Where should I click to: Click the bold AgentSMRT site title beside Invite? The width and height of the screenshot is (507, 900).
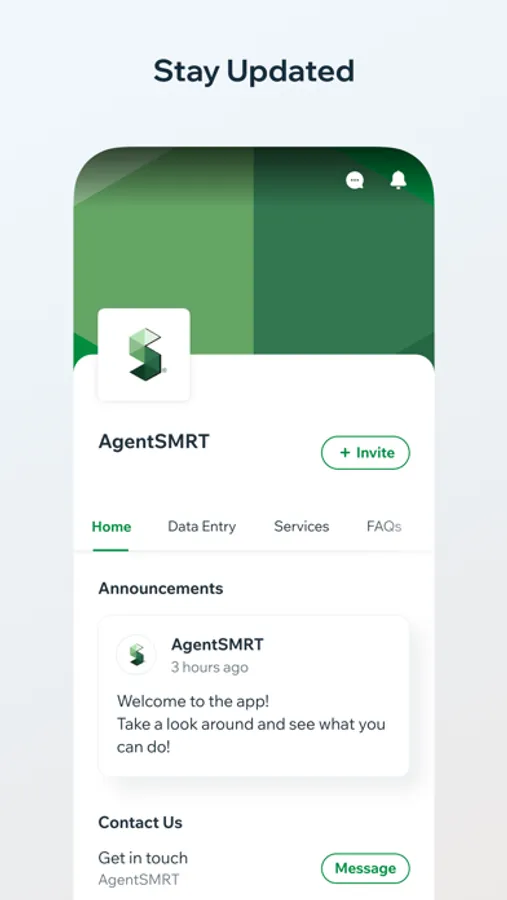[x=154, y=441]
